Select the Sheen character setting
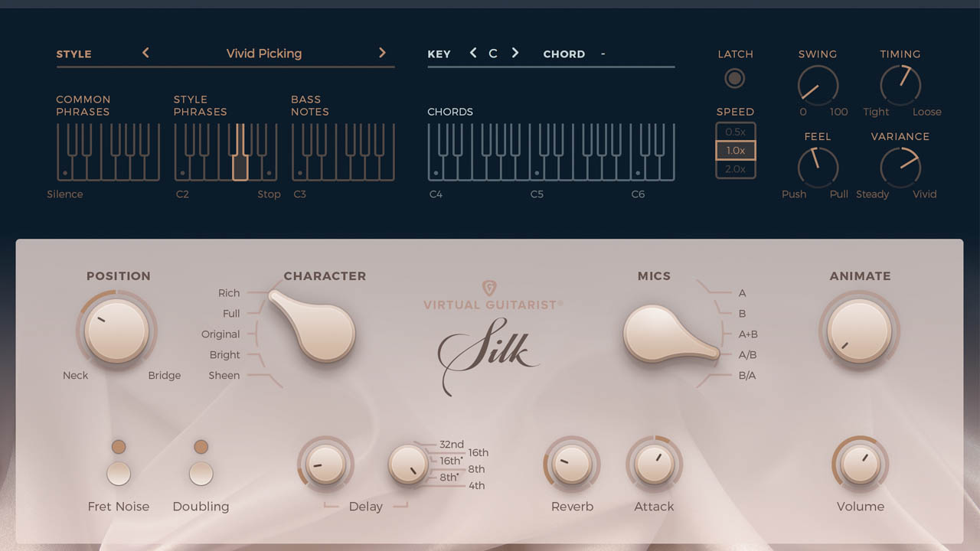 pos(224,376)
